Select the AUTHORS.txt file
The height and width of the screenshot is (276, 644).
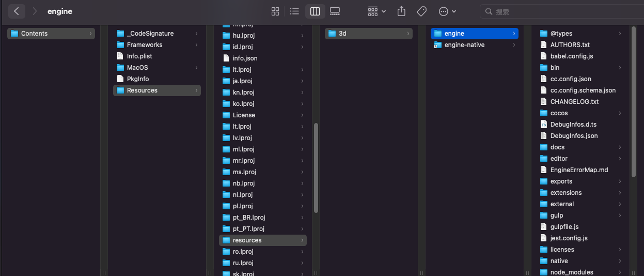click(580, 45)
